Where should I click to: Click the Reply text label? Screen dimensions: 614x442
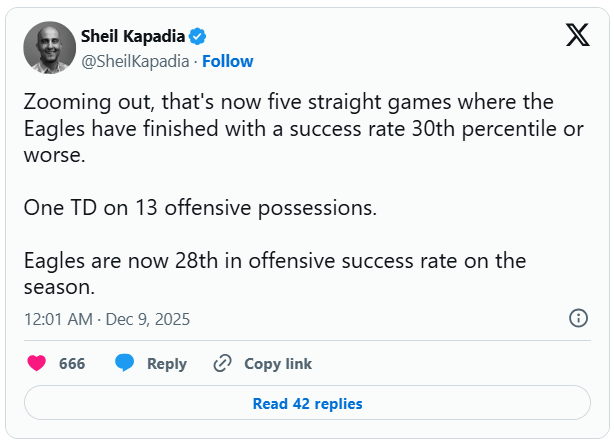[167, 363]
